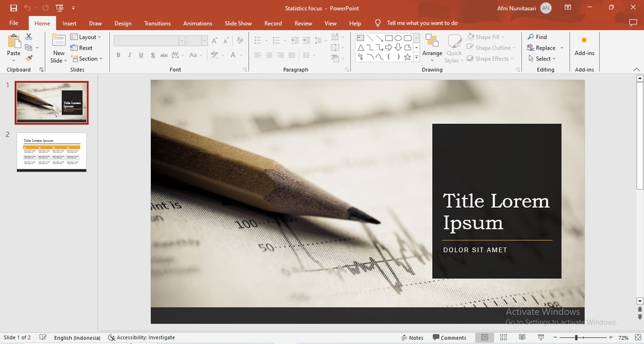The width and height of the screenshot is (644, 344).
Task: Adjust the zoom slider handle
Action: click(x=576, y=337)
